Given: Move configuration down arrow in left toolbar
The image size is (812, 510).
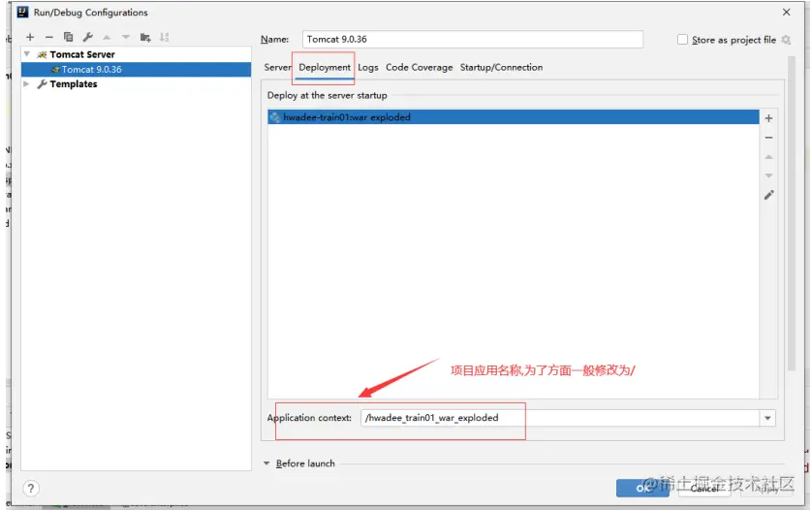Looking at the screenshot, I should pos(126,37).
